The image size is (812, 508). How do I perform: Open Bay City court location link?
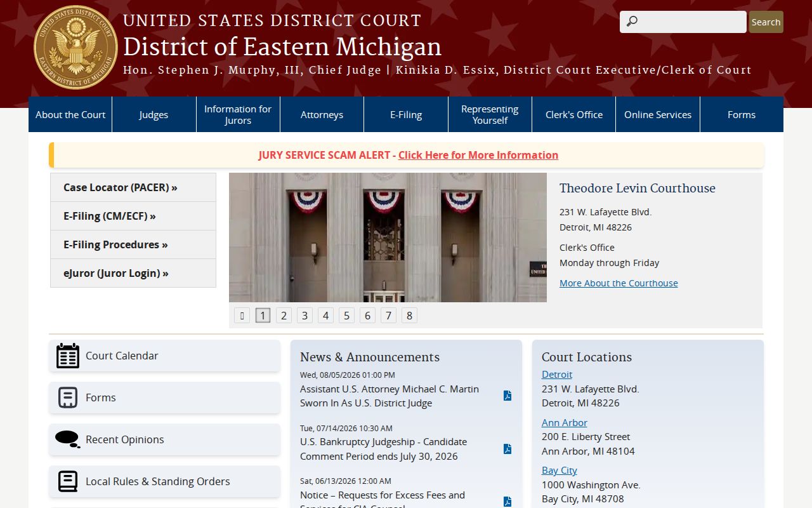click(x=560, y=470)
